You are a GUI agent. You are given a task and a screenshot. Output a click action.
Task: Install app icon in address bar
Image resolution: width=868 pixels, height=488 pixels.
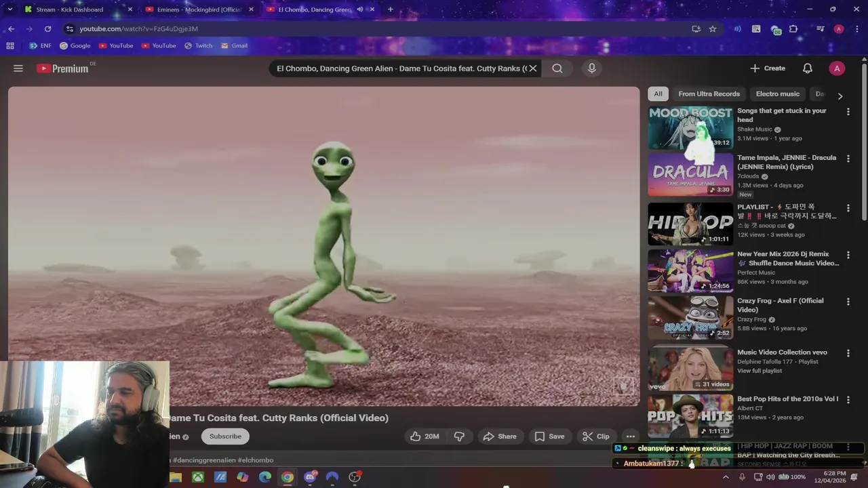(x=696, y=29)
